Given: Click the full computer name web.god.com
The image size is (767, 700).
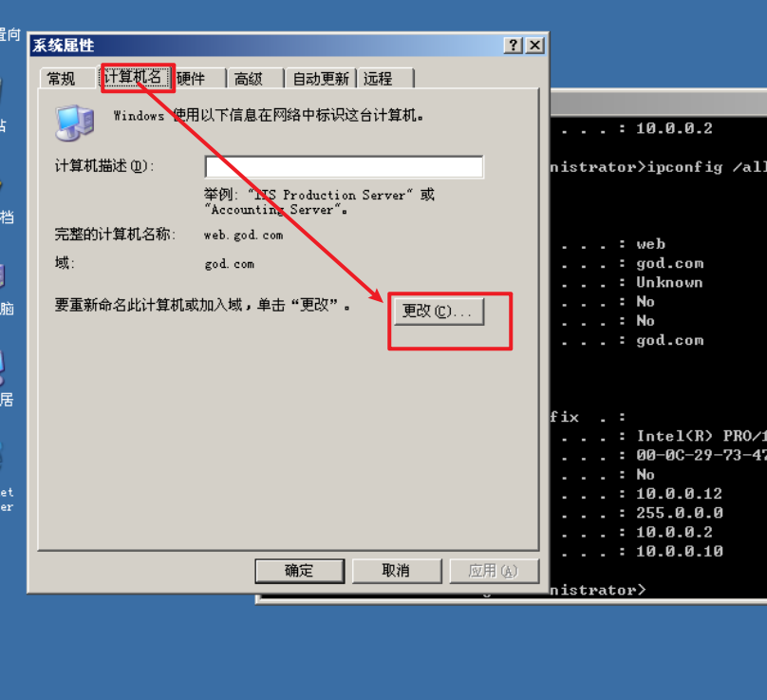Looking at the screenshot, I should pyautogui.click(x=244, y=236).
